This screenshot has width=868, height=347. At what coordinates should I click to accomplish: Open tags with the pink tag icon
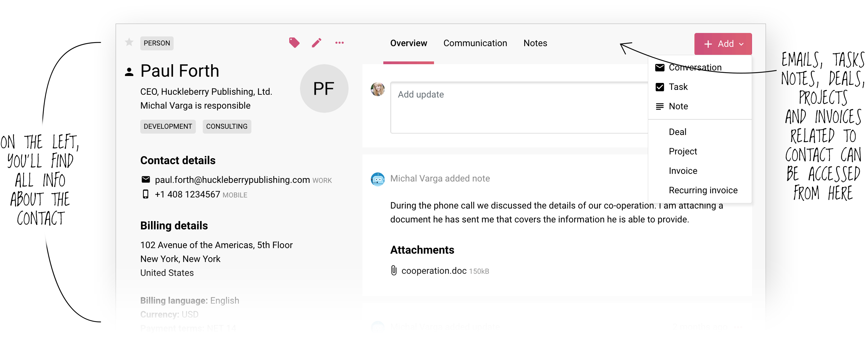click(x=294, y=43)
